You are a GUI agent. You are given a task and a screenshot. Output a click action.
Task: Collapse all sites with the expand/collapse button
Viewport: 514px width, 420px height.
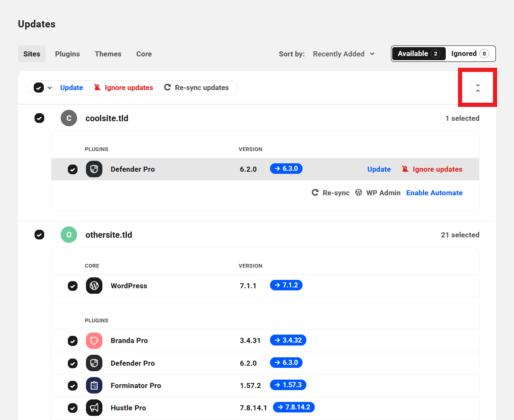coord(478,88)
